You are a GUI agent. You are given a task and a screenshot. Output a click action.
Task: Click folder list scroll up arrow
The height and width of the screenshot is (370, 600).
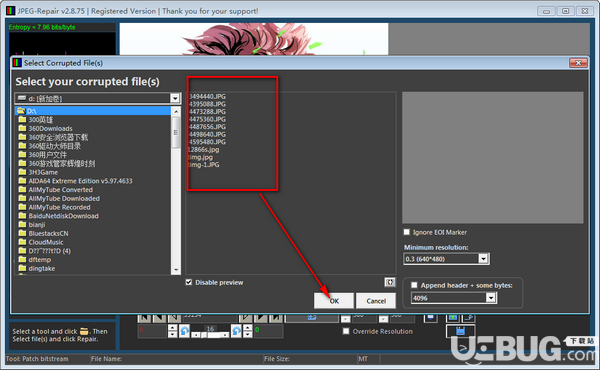[x=176, y=111]
